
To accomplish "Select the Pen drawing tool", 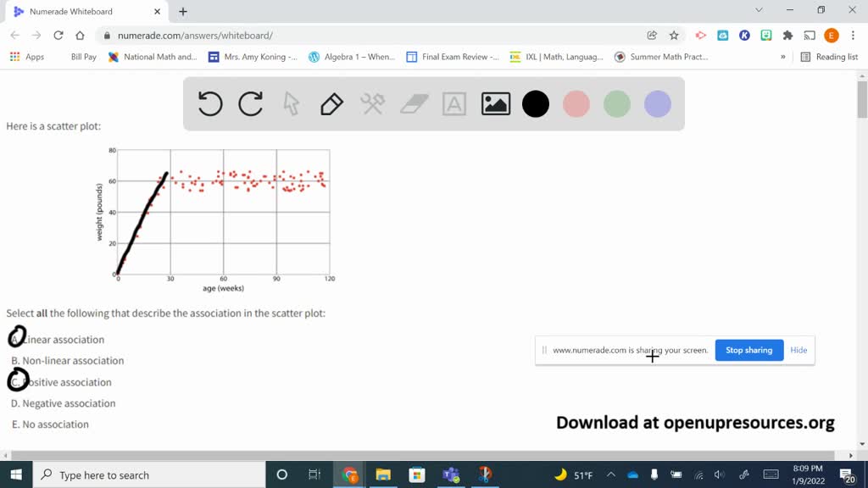I will pyautogui.click(x=331, y=103).
